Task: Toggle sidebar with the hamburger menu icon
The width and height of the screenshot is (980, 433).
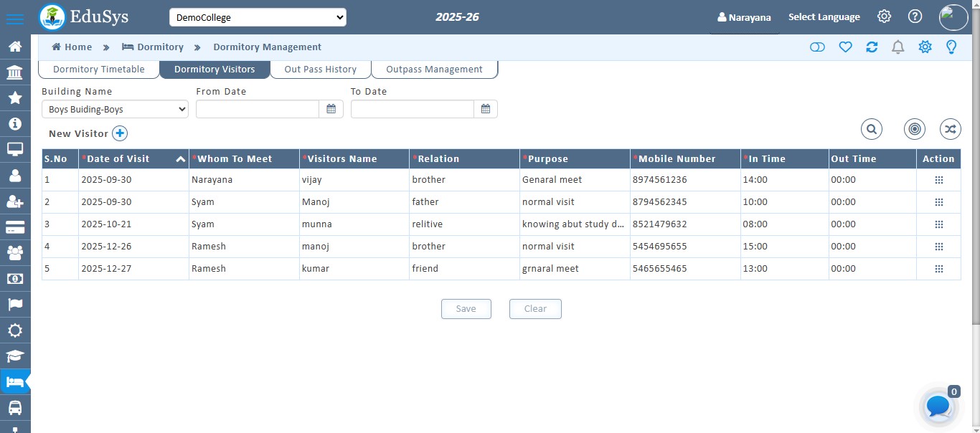Action: (14, 16)
